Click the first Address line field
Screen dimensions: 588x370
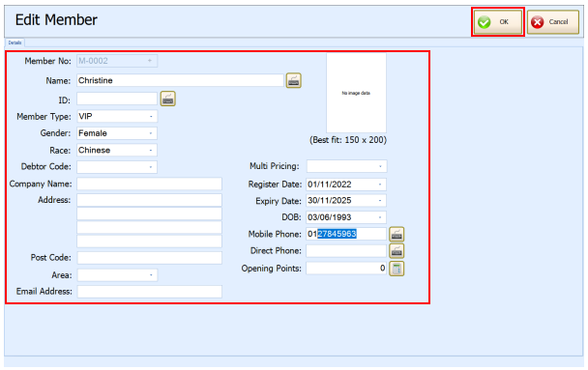tap(149, 200)
